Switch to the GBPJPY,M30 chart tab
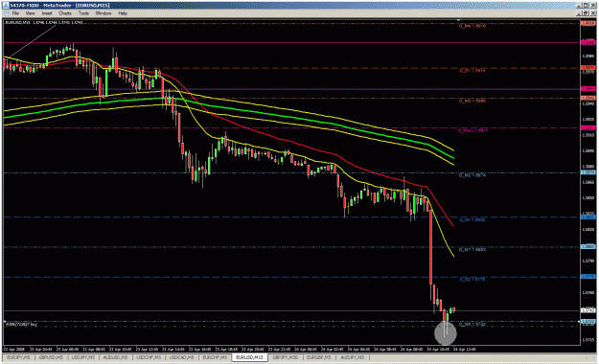The height and width of the screenshot is (364, 599). pyautogui.click(x=286, y=357)
